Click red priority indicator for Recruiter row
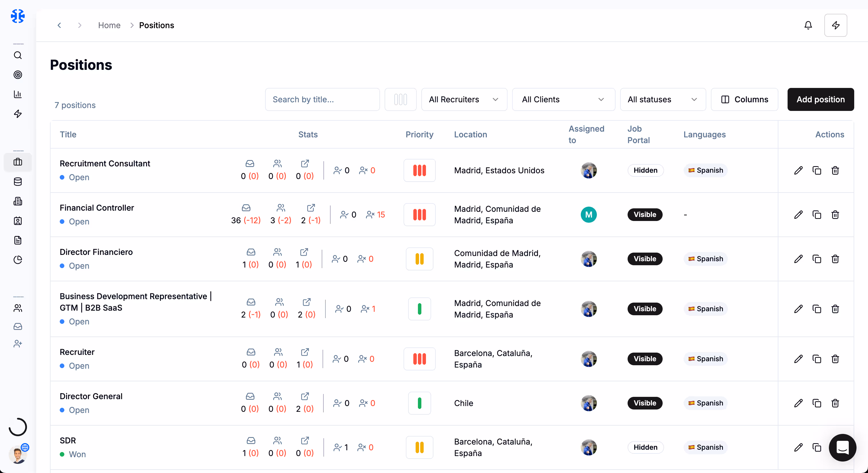This screenshot has height=473, width=868. [x=420, y=359]
